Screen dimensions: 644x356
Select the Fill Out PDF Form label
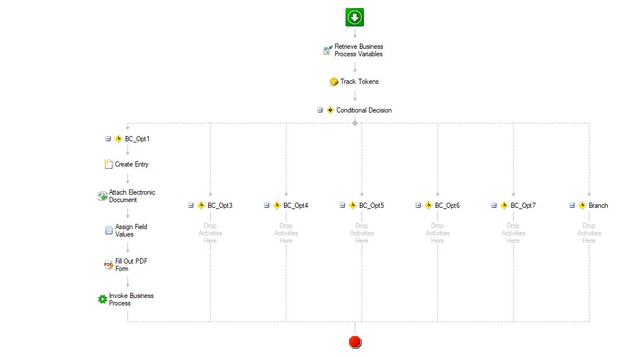click(x=131, y=265)
